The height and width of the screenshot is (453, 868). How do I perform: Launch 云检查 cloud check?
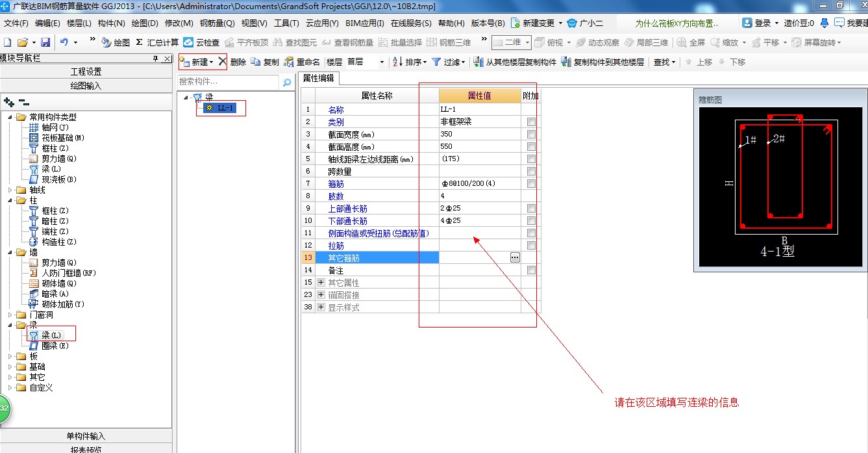pos(201,42)
